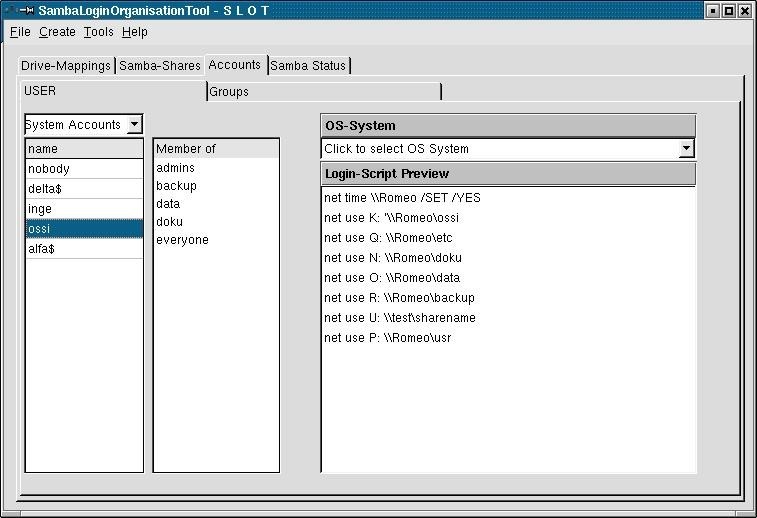Viewport: 757px width, 518px height.
Task: Click the Login-Script Preview header
Action: (508, 174)
